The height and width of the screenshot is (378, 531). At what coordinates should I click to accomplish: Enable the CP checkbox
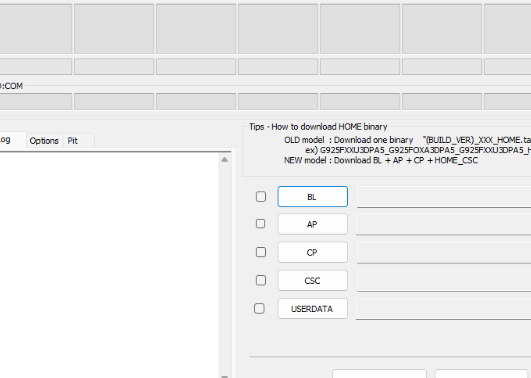pyautogui.click(x=261, y=252)
